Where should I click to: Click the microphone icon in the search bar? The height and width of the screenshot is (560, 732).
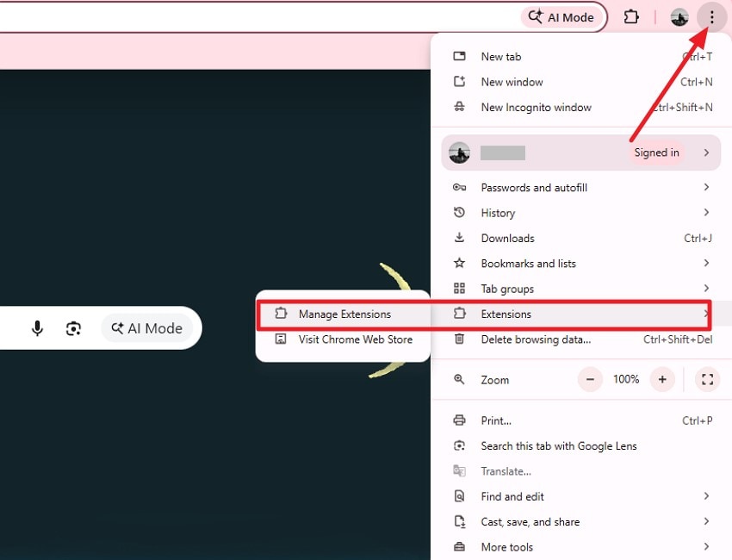point(37,328)
